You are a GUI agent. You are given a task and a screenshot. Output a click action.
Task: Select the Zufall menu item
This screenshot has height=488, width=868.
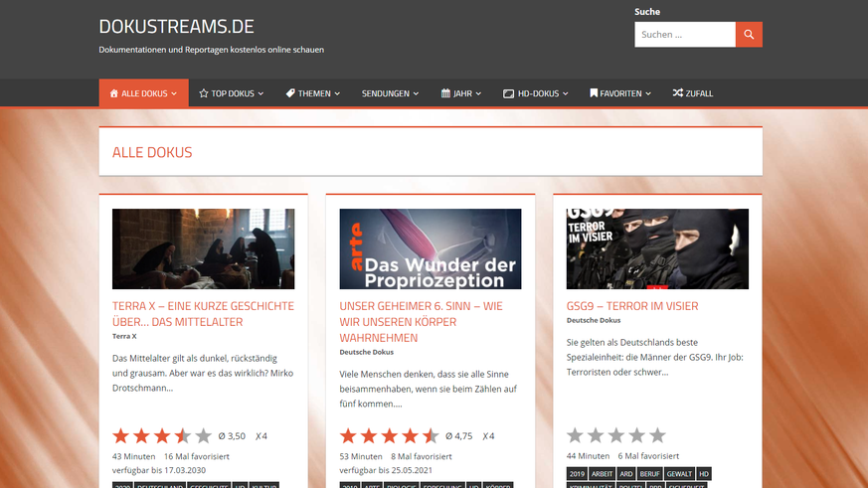[x=693, y=93]
